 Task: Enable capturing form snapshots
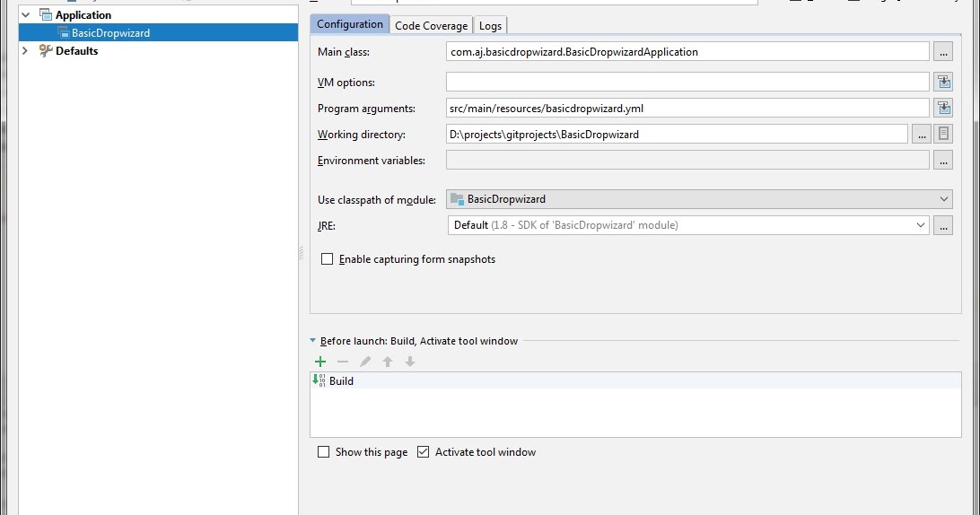pos(328,259)
